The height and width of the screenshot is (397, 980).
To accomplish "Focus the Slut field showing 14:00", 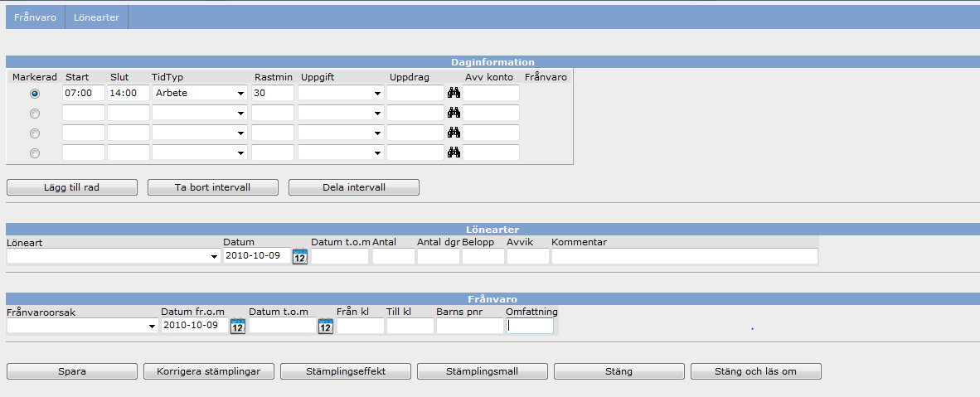I will pyautogui.click(x=129, y=93).
